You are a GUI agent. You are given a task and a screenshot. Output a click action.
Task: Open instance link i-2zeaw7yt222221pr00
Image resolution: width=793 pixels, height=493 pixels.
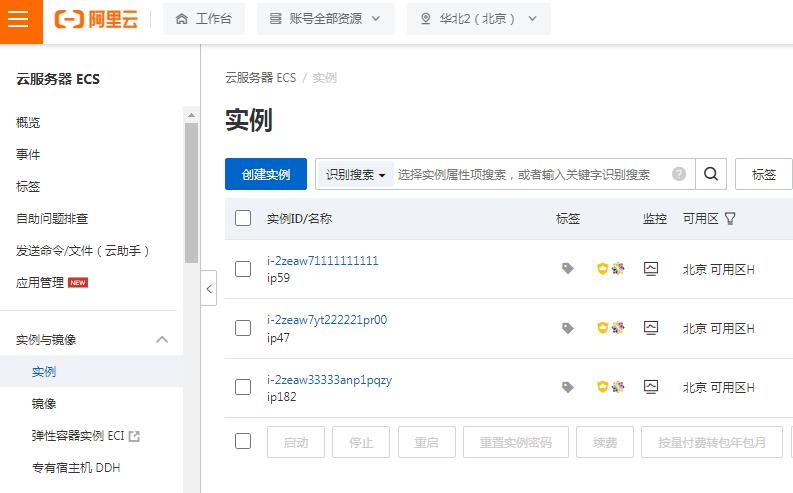pos(326,320)
